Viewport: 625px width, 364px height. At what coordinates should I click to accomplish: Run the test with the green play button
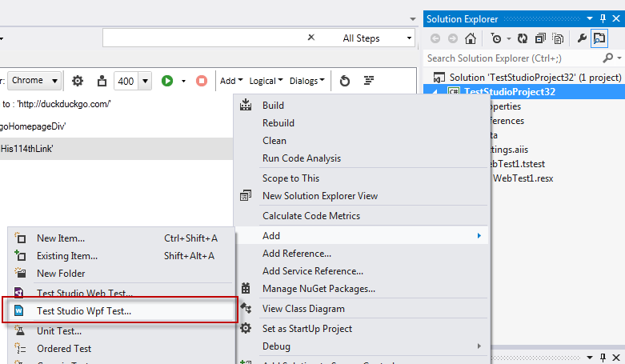coord(167,81)
